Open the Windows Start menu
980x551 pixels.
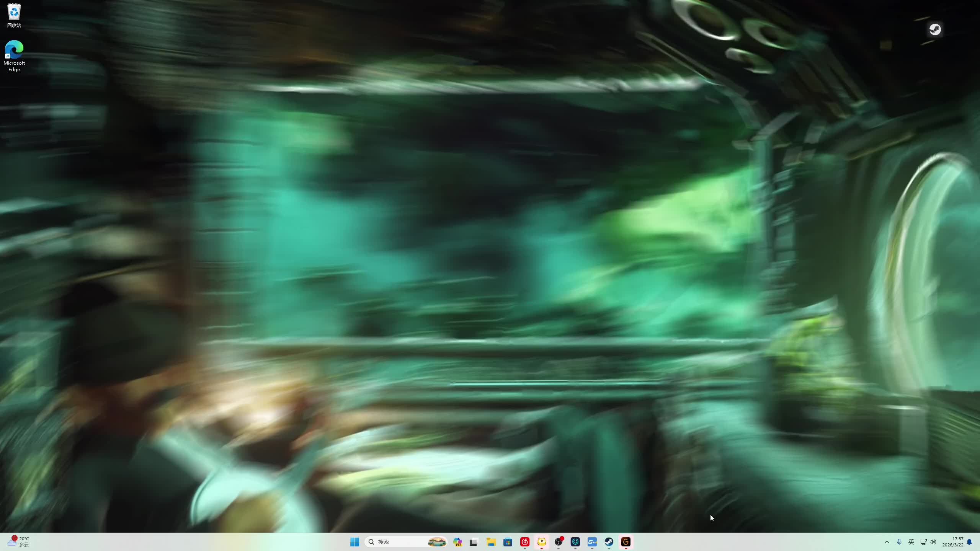pyautogui.click(x=354, y=542)
